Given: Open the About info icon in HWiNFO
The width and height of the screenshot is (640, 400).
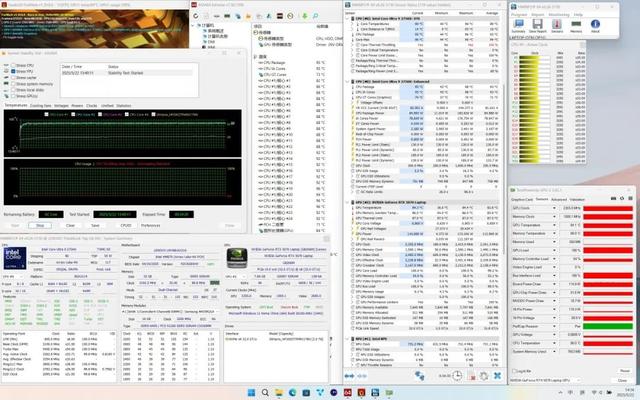Looking at the screenshot, I should [595, 24].
